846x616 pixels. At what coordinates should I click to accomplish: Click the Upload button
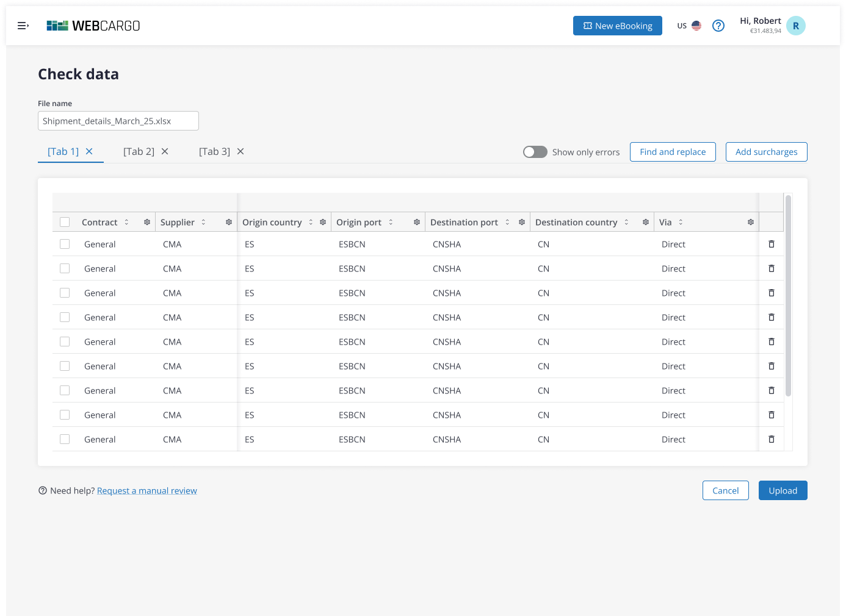(x=783, y=490)
